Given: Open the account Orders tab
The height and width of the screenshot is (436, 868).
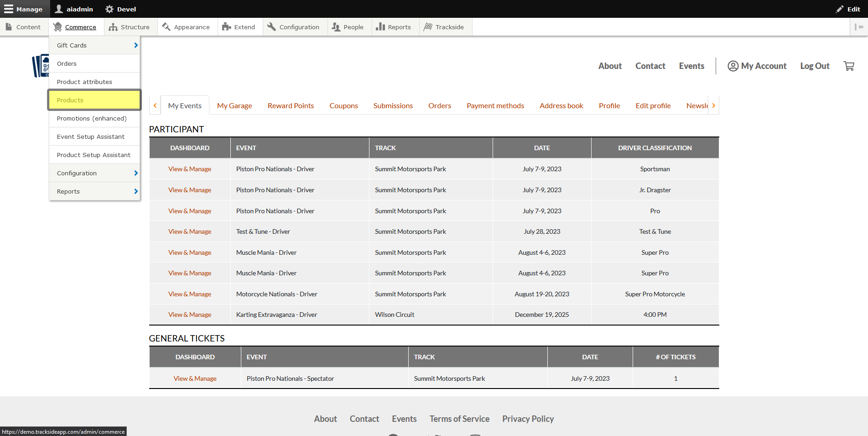Looking at the screenshot, I should 440,105.
